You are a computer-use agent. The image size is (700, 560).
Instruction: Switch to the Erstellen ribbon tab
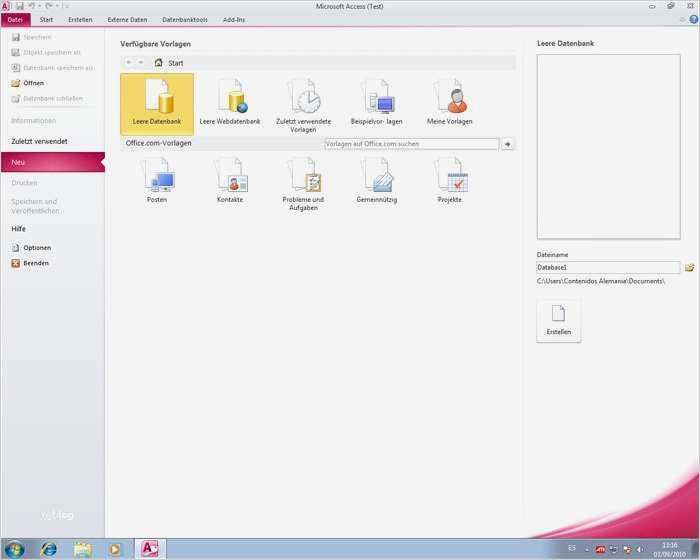click(x=80, y=20)
